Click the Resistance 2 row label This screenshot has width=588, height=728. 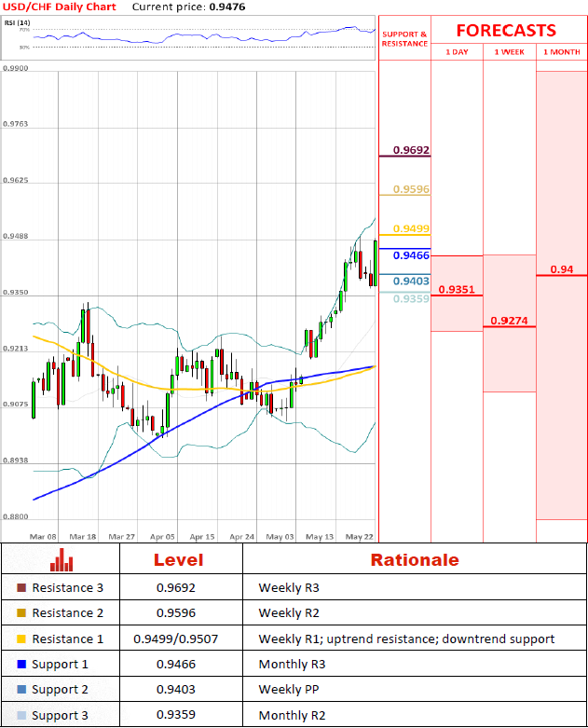68,612
